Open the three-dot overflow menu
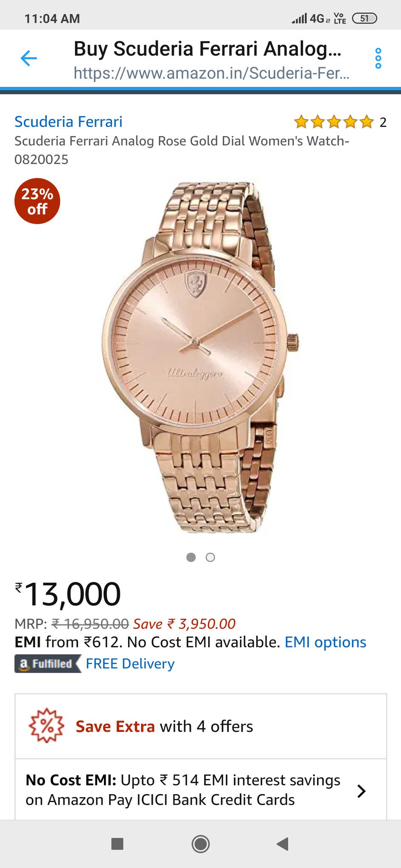 pos(378,58)
